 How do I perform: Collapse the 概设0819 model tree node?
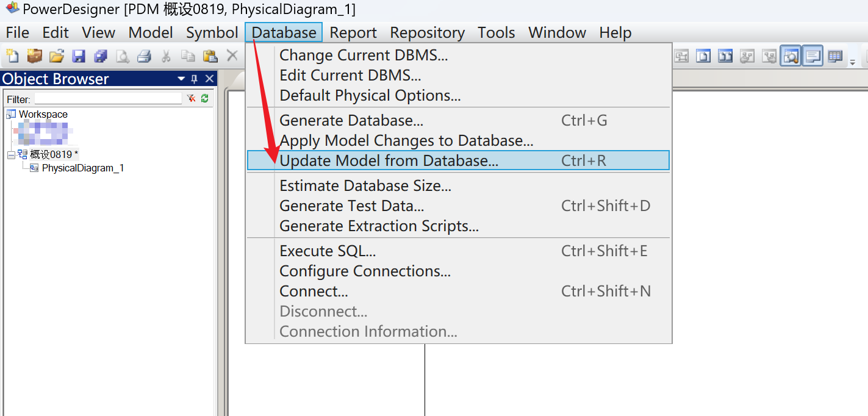click(11, 155)
